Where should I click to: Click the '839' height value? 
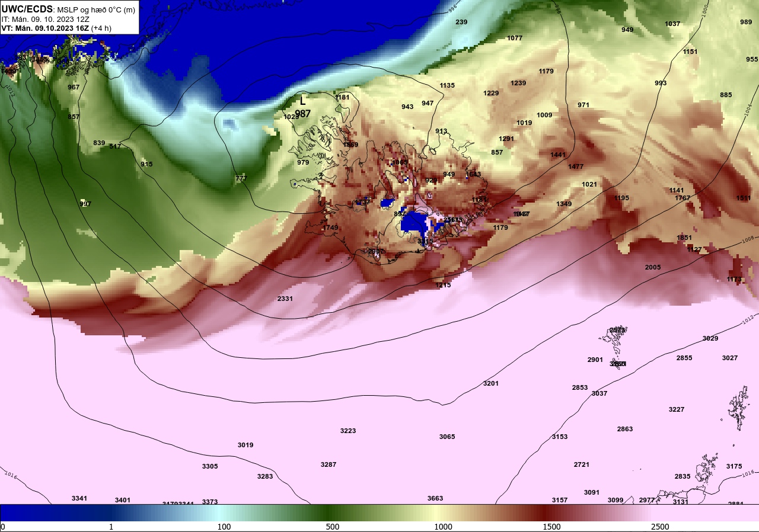point(99,143)
